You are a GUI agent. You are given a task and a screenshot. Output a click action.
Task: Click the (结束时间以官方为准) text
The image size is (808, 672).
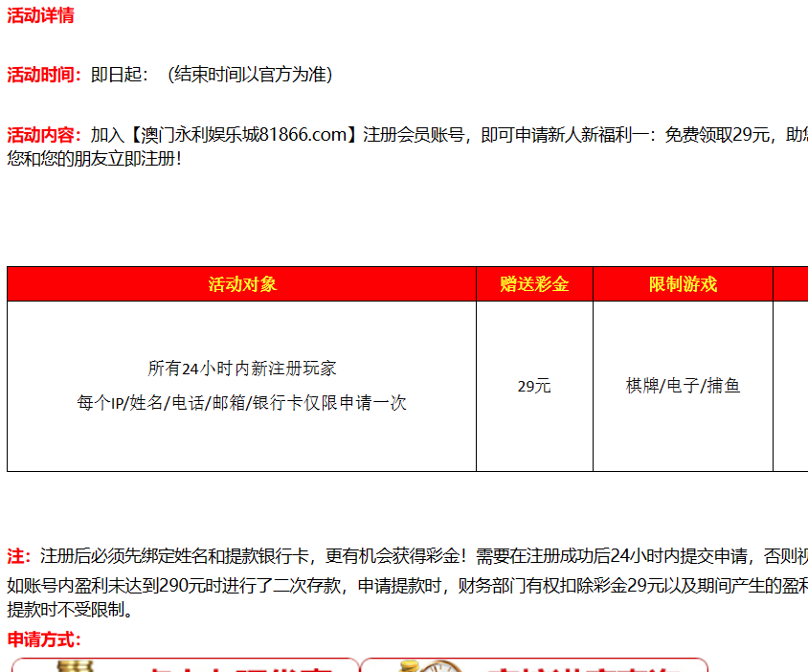[x=250, y=75]
